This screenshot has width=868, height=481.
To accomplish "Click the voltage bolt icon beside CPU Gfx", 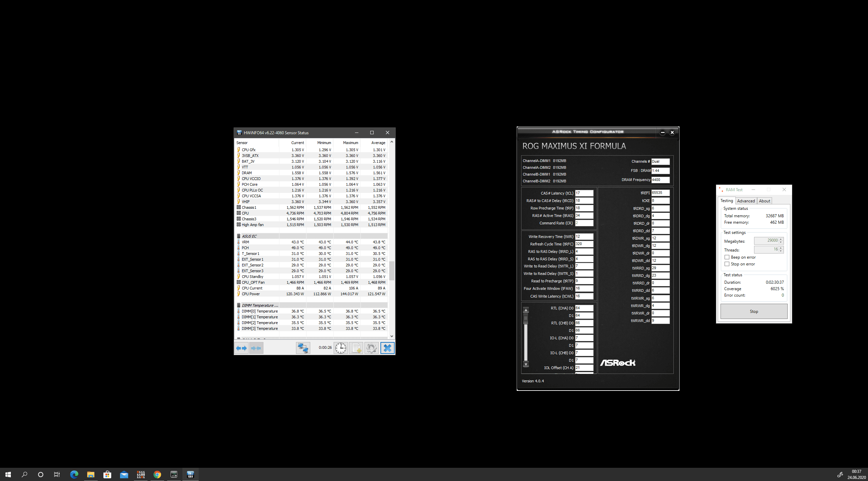I will (x=239, y=150).
